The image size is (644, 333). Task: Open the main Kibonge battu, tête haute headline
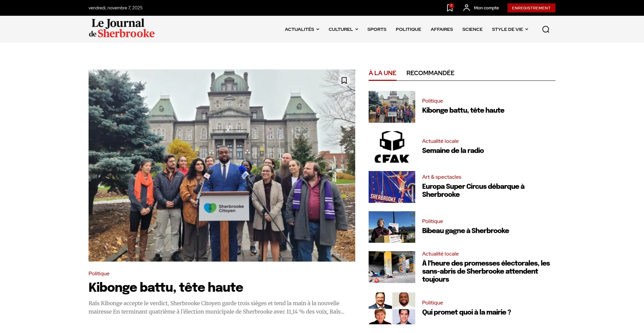pyautogui.click(x=166, y=287)
